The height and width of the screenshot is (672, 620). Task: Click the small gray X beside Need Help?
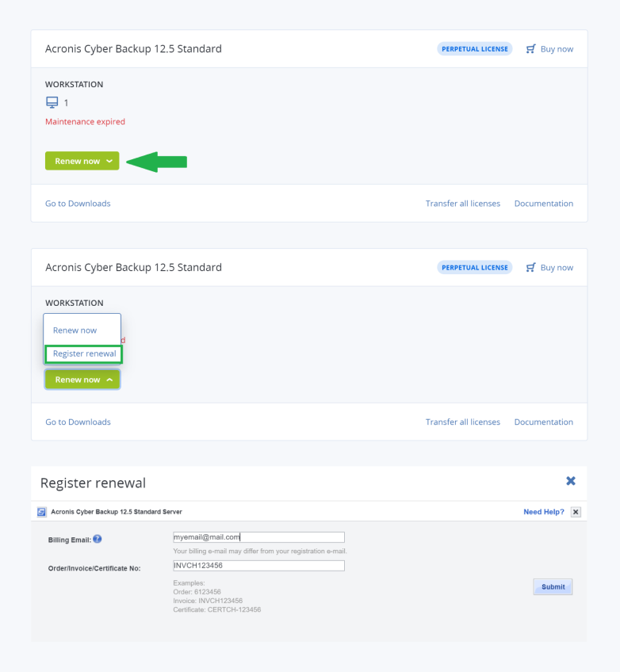(576, 512)
